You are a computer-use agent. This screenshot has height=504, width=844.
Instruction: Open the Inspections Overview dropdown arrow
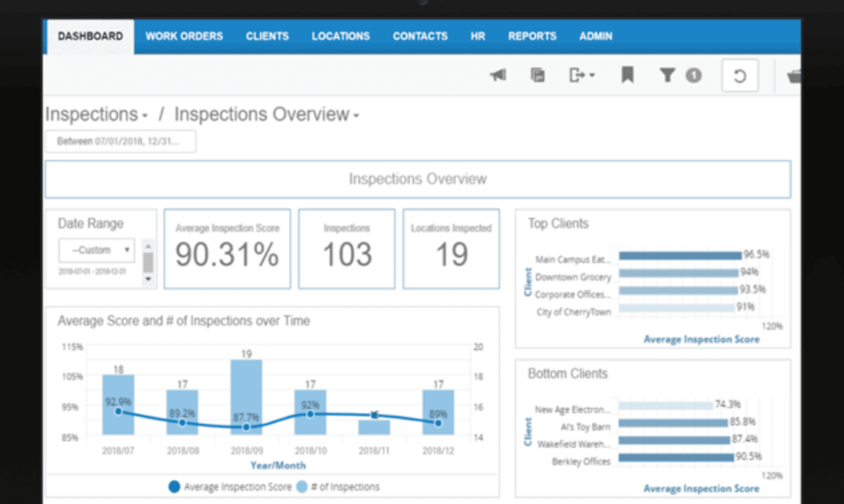(356, 117)
